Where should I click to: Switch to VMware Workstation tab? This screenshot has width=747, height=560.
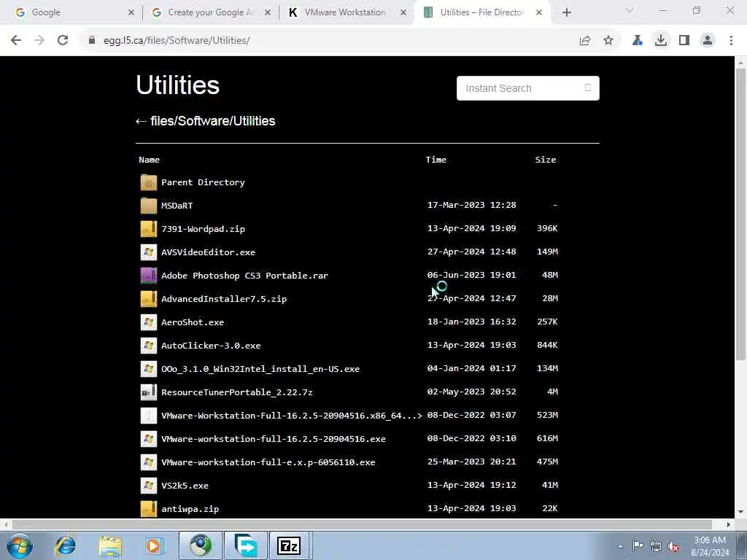[x=345, y=13]
